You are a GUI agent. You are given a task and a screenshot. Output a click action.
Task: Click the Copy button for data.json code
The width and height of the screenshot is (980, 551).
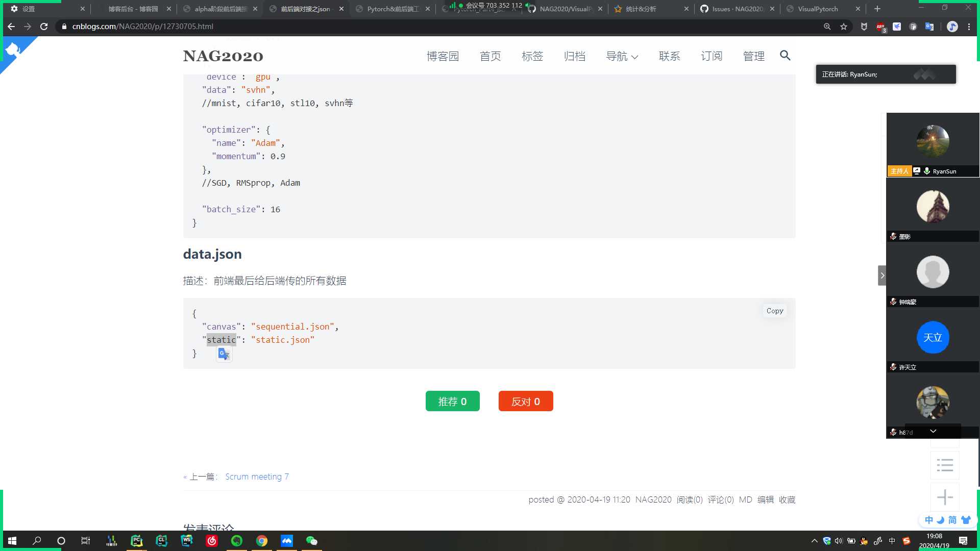point(775,310)
